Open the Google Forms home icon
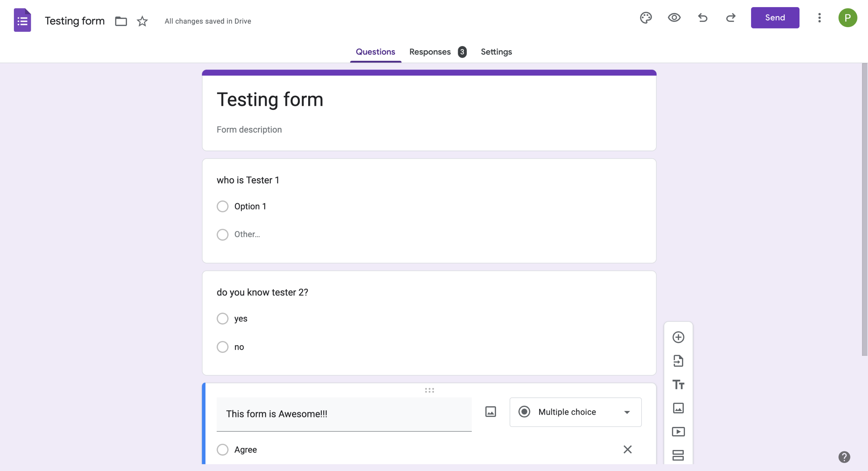This screenshot has width=868, height=471. click(22, 20)
